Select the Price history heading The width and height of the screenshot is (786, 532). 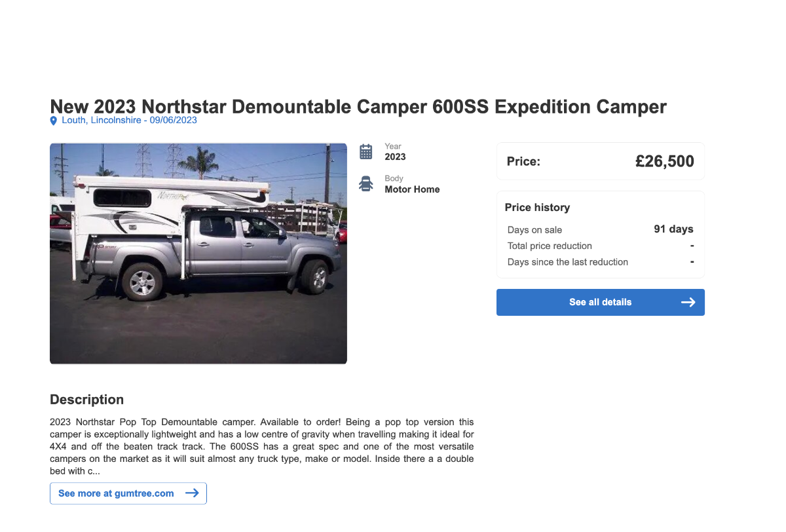pos(537,208)
